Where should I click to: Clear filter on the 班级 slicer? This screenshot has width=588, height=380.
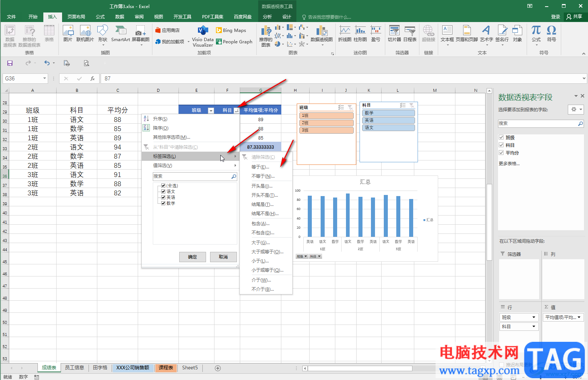coord(350,107)
